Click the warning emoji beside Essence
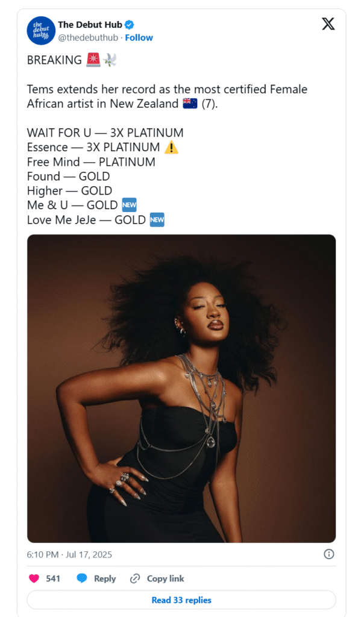 pos(171,147)
